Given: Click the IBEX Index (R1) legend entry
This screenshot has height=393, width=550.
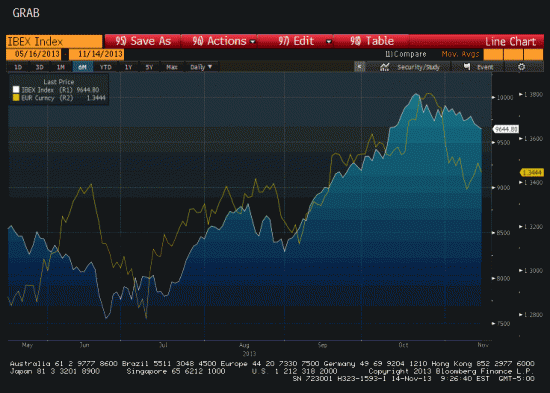Looking at the screenshot, I should (x=59, y=90).
